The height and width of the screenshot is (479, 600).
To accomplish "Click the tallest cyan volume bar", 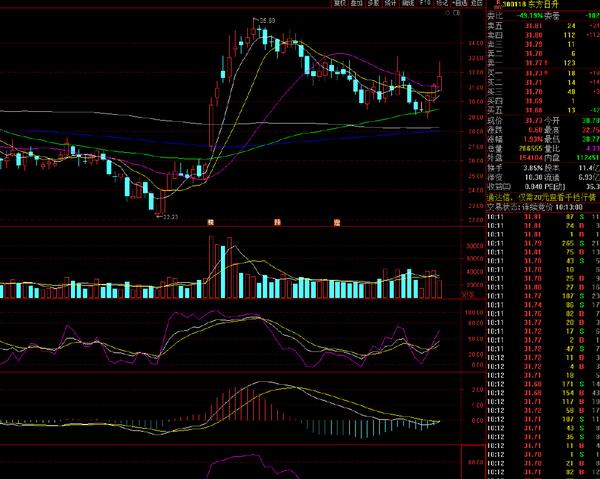I will click(223, 272).
